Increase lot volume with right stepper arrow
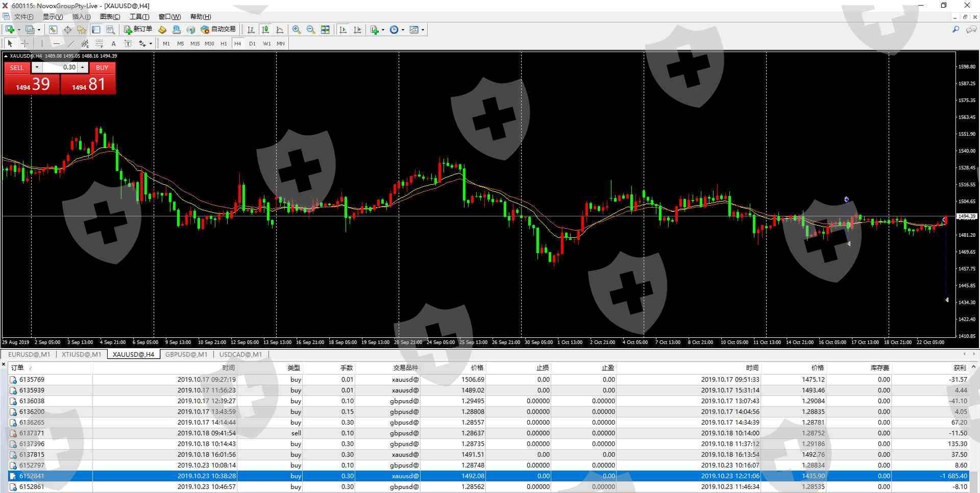The image size is (980, 493). tap(82, 67)
